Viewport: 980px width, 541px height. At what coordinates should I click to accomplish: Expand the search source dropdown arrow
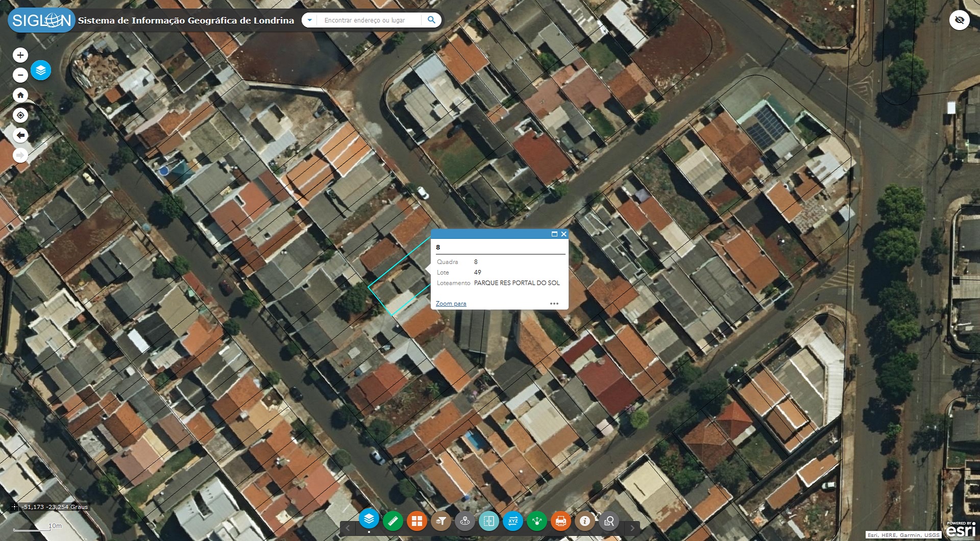[309, 20]
